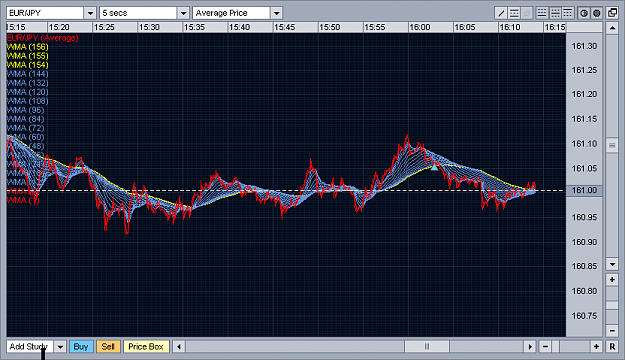Click the 161.30 price axis label

pos(584,46)
